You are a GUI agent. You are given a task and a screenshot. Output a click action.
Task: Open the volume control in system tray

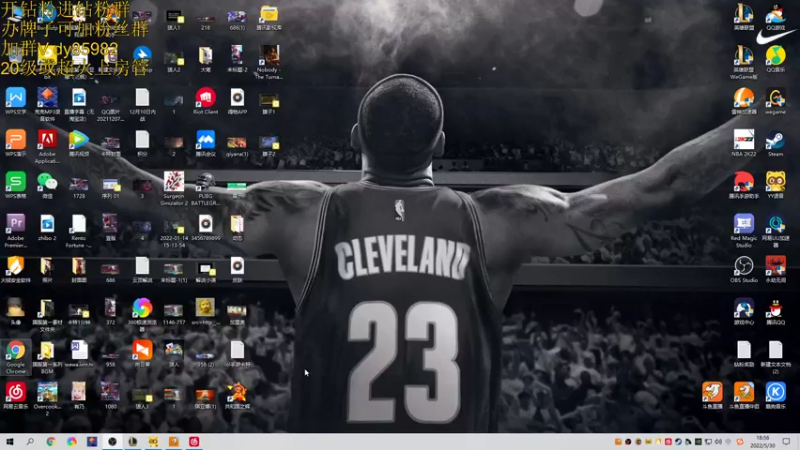[x=718, y=442]
